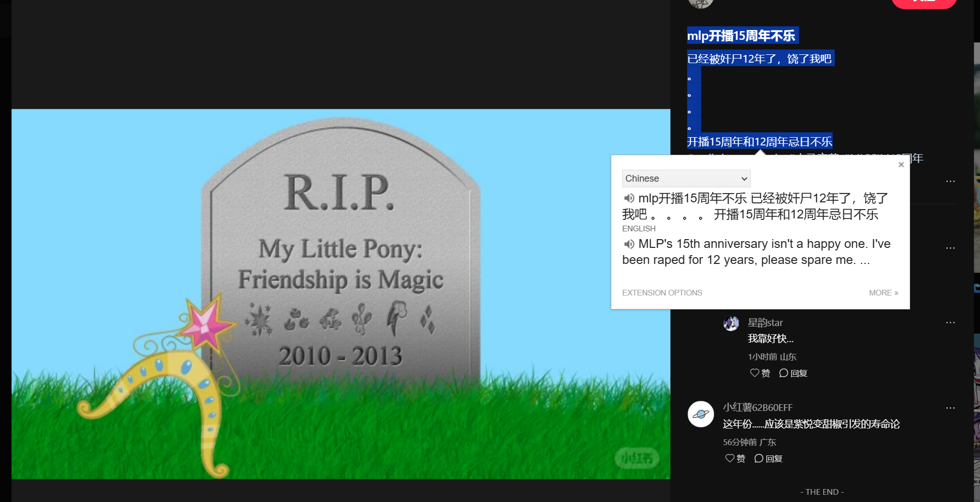Open 星韵star's profile avatar
This screenshot has width=980, height=502.
pyautogui.click(x=731, y=323)
